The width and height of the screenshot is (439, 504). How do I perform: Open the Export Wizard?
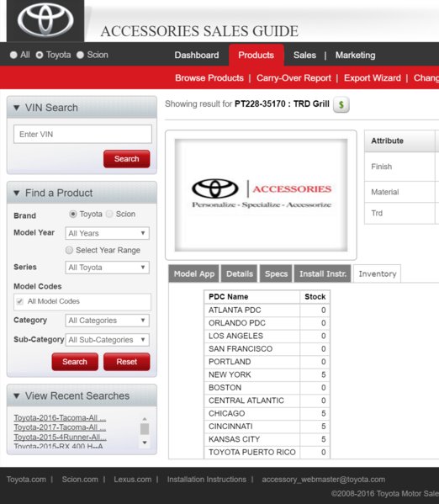coord(373,78)
